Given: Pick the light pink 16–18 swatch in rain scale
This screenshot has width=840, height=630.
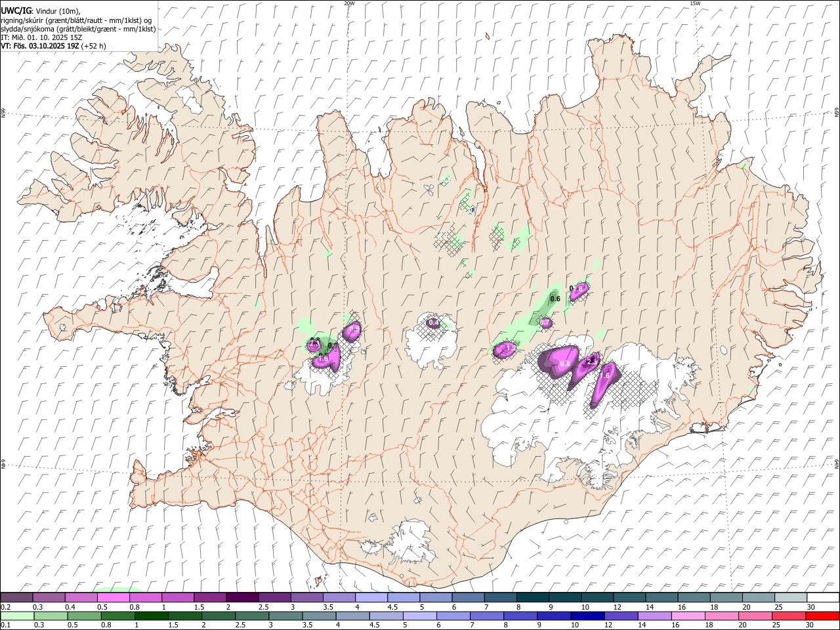Looking at the screenshot, I should click(x=688, y=616).
